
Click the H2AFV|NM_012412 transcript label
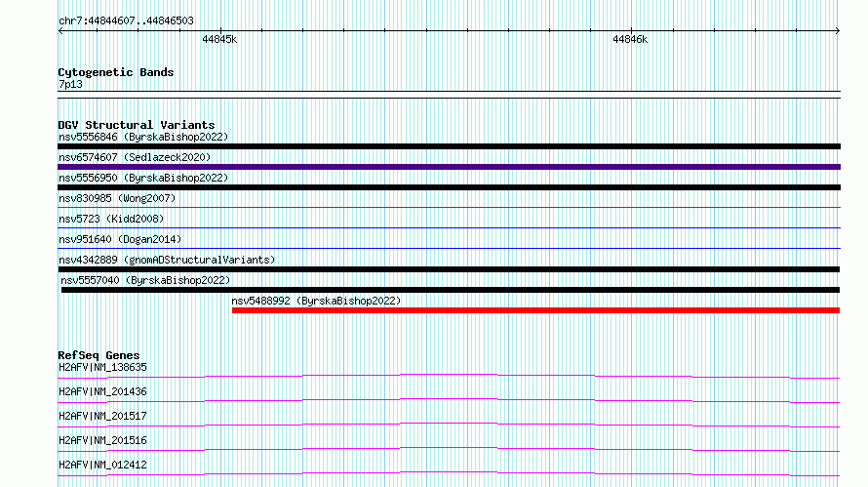pos(103,465)
